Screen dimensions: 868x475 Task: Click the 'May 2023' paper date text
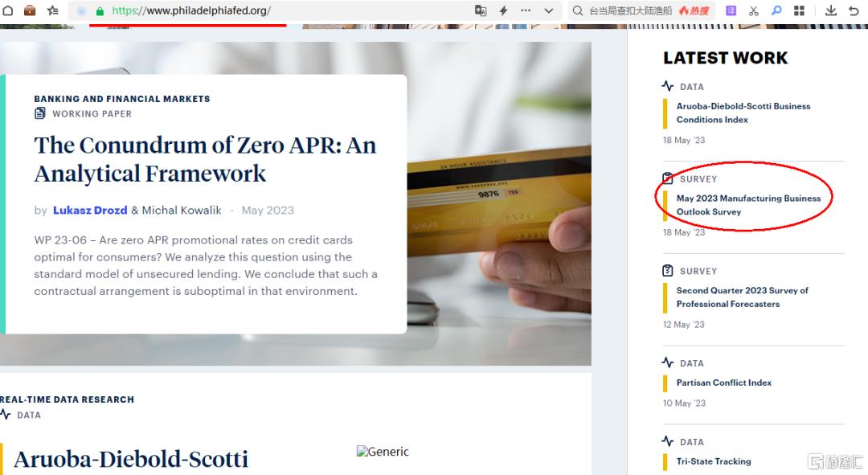point(268,211)
